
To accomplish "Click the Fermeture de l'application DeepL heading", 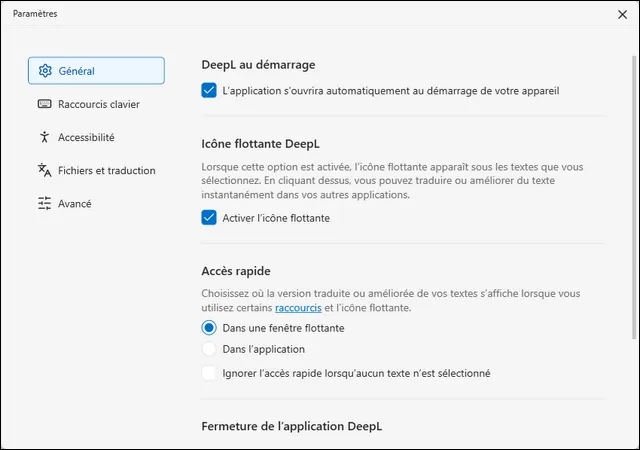I will 292,426.
